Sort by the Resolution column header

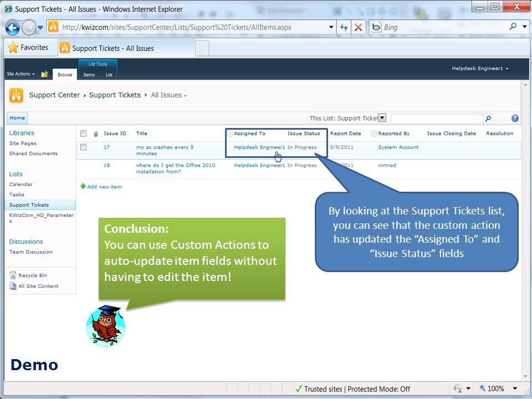(x=499, y=134)
